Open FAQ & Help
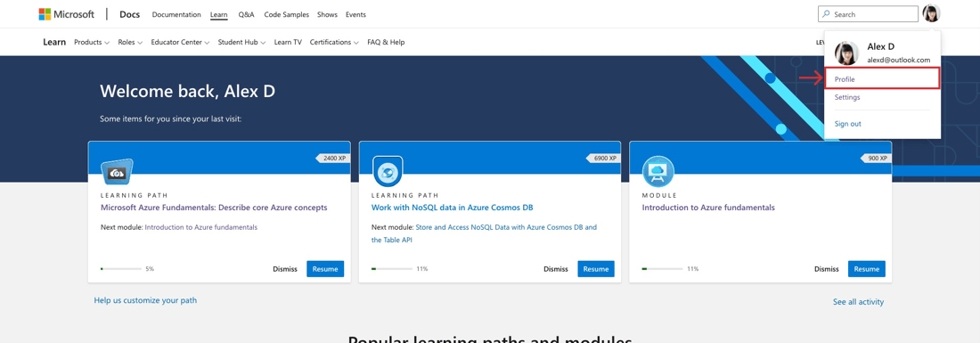The height and width of the screenshot is (343, 980). click(x=386, y=43)
